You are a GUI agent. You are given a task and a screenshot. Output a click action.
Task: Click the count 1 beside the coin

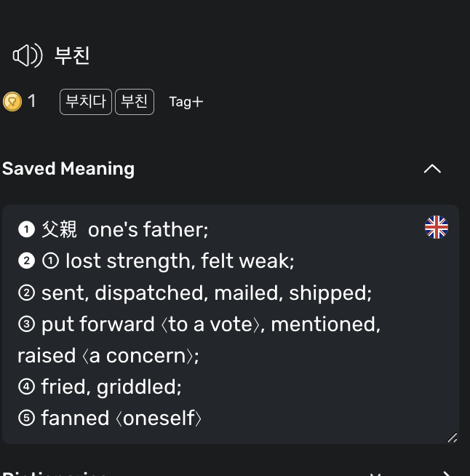(x=32, y=101)
